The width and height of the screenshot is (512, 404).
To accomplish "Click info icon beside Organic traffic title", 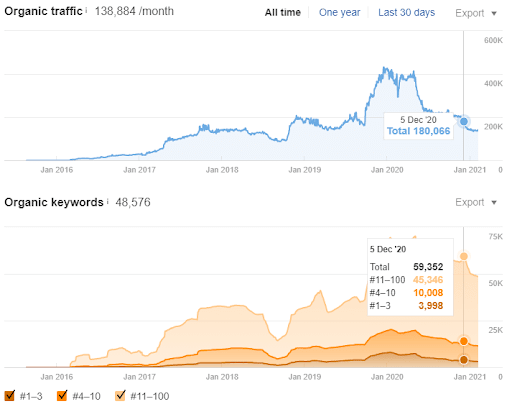I will click(x=86, y=10).
